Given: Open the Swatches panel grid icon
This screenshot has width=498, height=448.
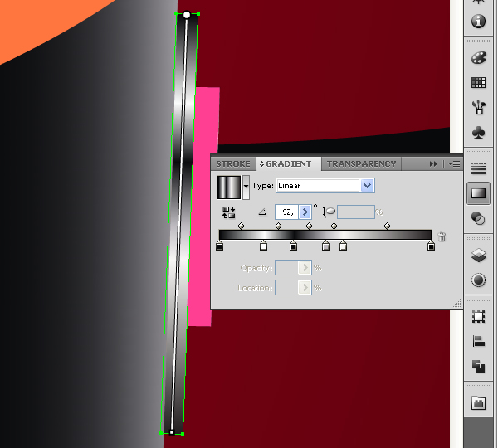Looking at the screenshot, I should click(478, 83).
